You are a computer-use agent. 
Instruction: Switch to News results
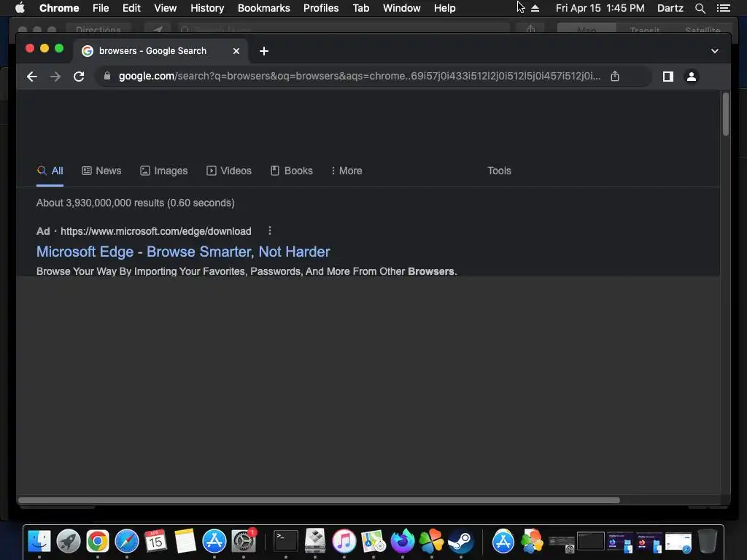click(x=101, y=171)
